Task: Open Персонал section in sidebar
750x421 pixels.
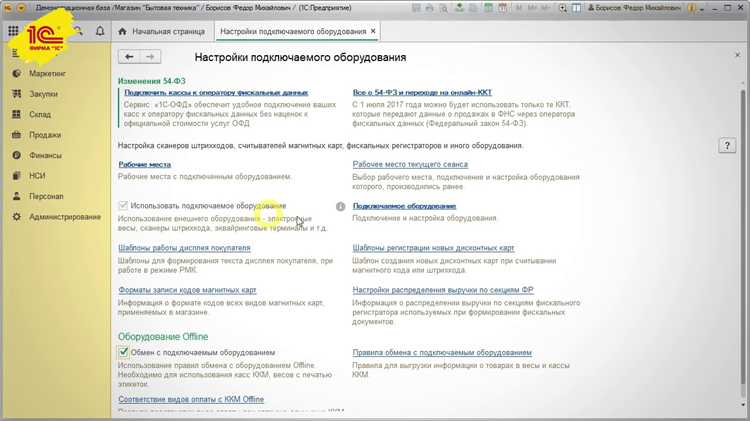Action: 46,196
